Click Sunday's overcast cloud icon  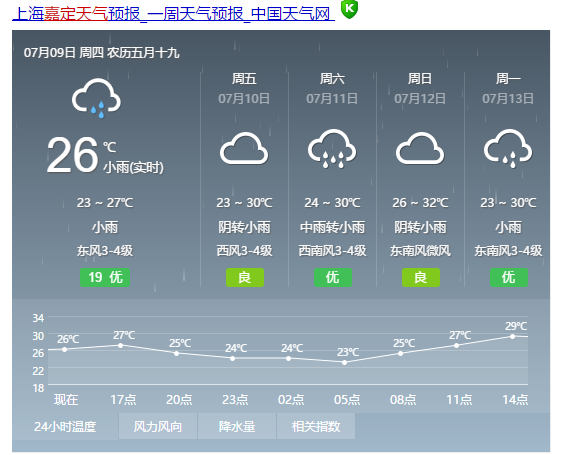pos(420,148)
